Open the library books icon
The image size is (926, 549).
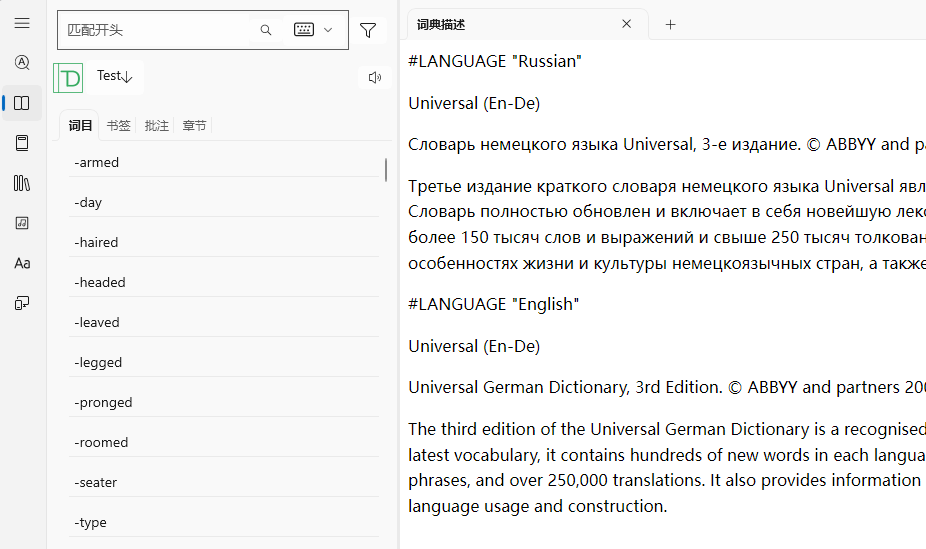22,183
